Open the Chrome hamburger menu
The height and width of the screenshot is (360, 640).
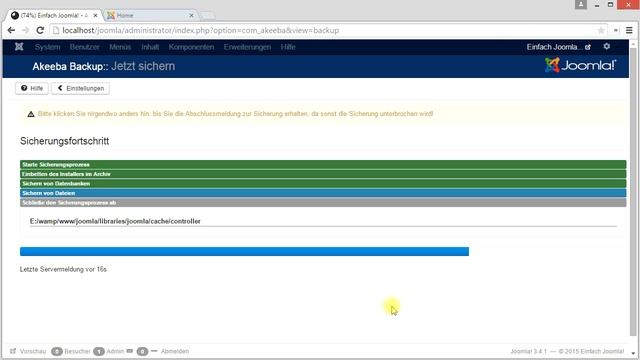coord(629,30)
